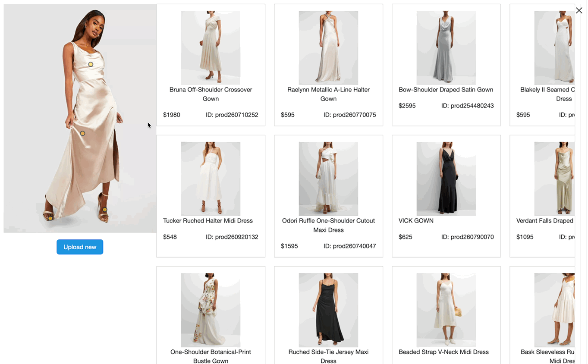Select the hotspot dot on the dress skirt
The width and height of the screenshot is (588, 364).
point(82,133)
